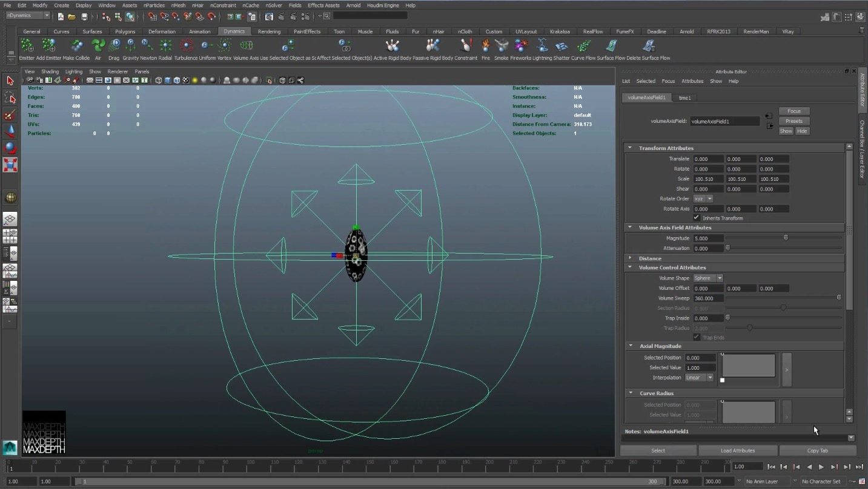Open the Effects Assets menu
This screenshot has height=489, width=868.
pos(323,5)
